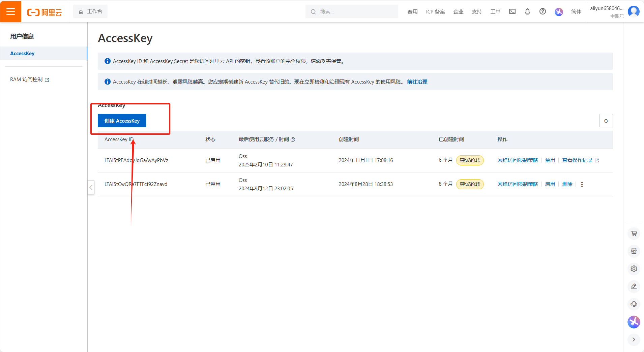This screenshot has width=644, height=352.
Task: Open the API tool icon in right toolbar
Action: pyautogui.click(x=634, y=251)
